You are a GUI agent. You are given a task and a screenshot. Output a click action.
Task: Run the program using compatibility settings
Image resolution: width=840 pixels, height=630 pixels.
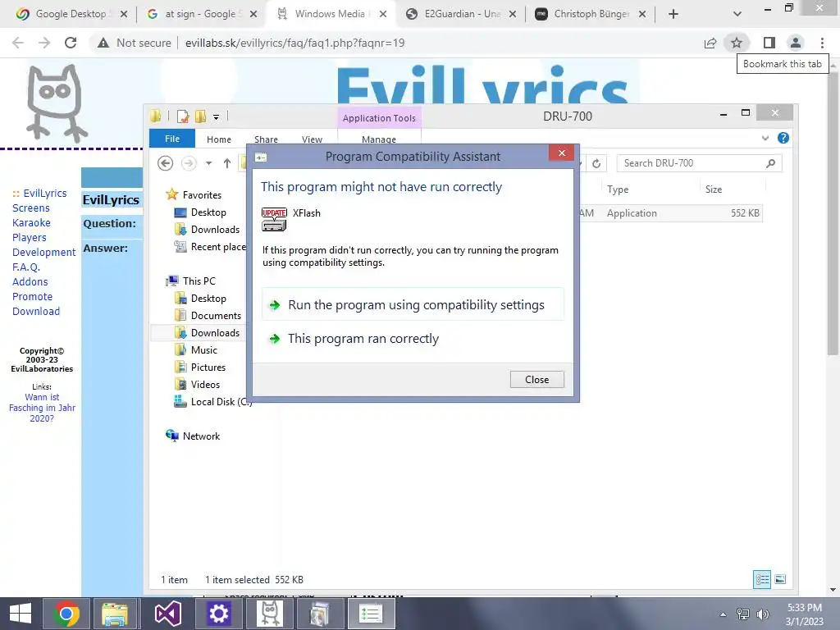click(x=413, y=305)
